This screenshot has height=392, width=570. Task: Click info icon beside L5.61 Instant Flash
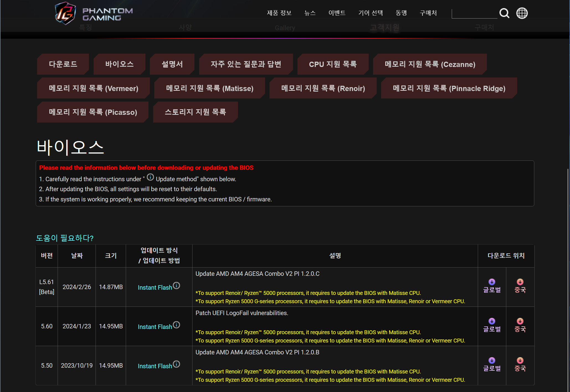[x=176, y=285]
